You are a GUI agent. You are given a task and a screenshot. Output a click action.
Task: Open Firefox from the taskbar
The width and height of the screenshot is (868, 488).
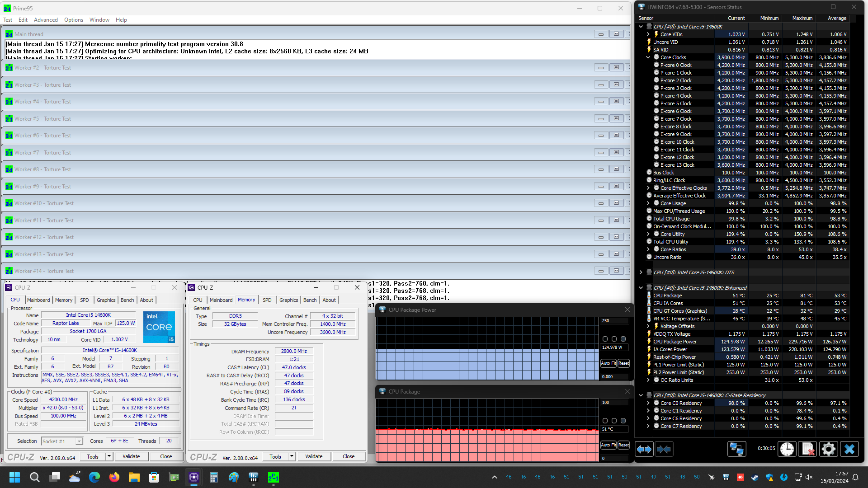114,477
